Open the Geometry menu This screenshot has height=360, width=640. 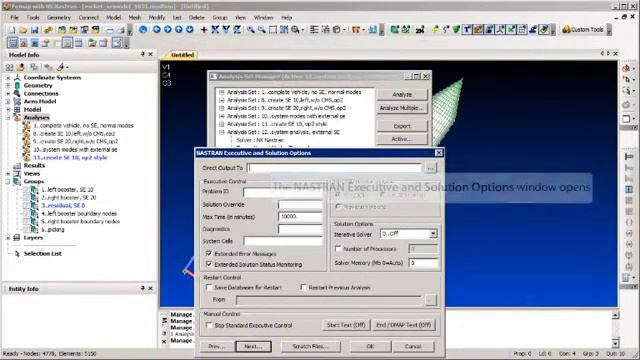click(59, 18)
